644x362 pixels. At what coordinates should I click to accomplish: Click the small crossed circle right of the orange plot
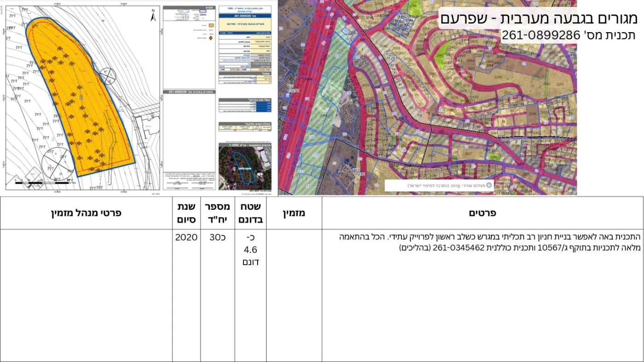click(107, 76)
